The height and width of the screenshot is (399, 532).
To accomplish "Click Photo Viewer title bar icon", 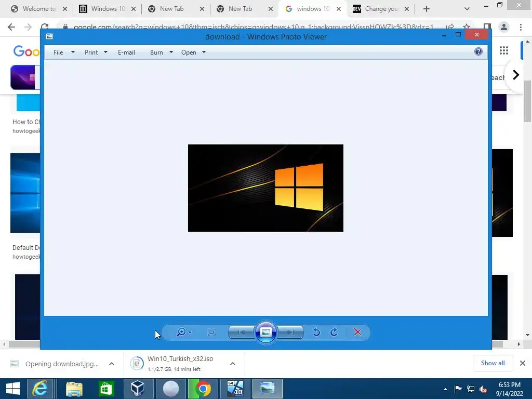I will pyautogui.click(x=49, y=36).
